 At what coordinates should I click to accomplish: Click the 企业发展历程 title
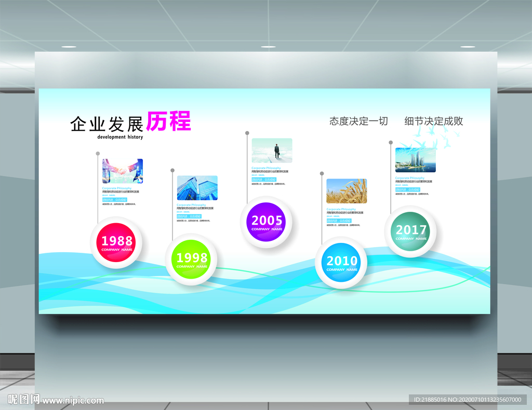point(130,122)
